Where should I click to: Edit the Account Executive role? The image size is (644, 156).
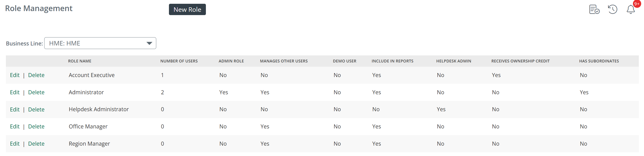point(15,75)
